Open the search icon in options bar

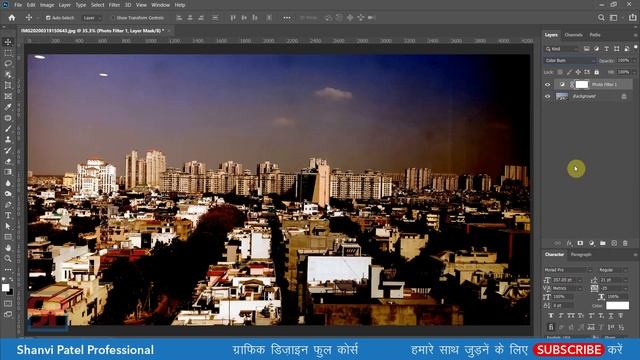tap(601, 18)
